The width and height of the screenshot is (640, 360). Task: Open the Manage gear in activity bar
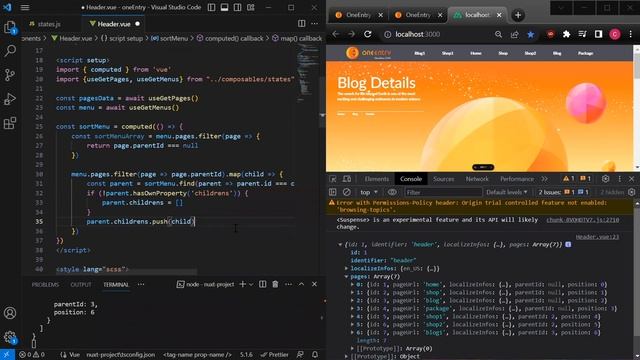pos(10,337)
